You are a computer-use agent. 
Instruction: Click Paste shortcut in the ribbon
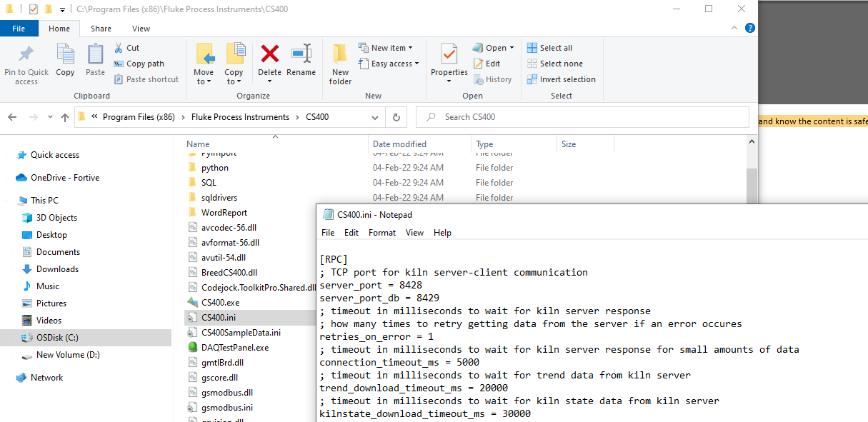click(x=146, y=79)
